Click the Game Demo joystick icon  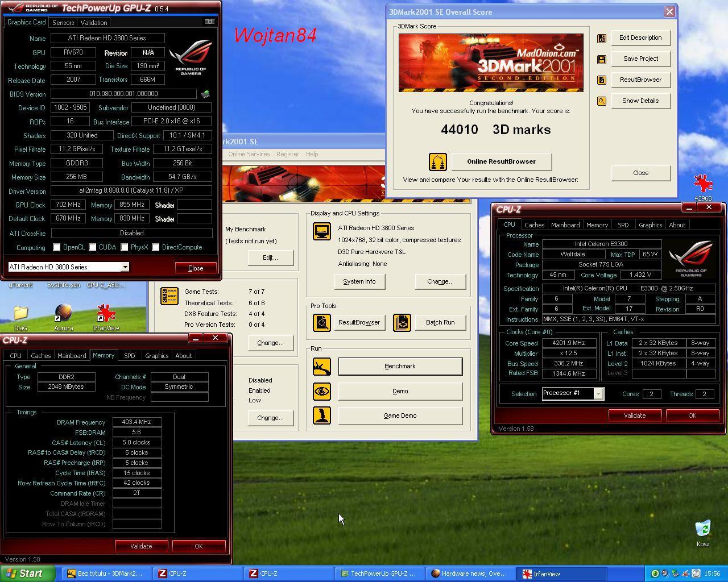coord(322,415)
